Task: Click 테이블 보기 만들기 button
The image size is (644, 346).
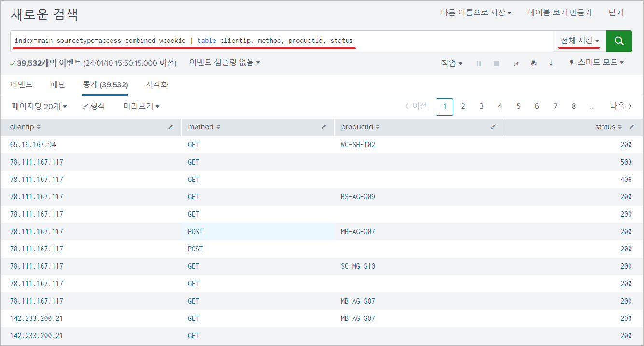Action: click(560, 13)
